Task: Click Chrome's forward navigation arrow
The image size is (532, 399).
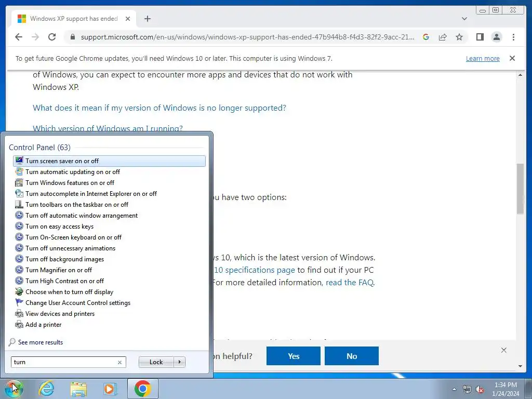Action: click(x=35, y=37)
